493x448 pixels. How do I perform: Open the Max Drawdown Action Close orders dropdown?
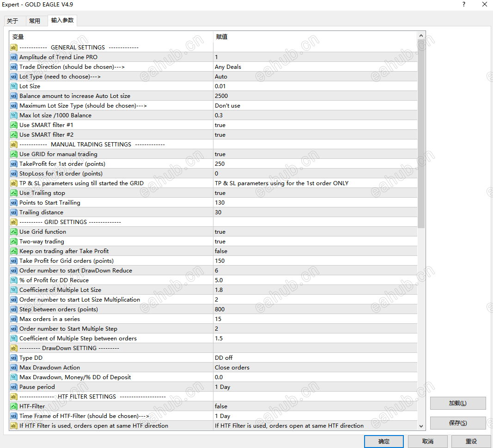tap(316, 368)
